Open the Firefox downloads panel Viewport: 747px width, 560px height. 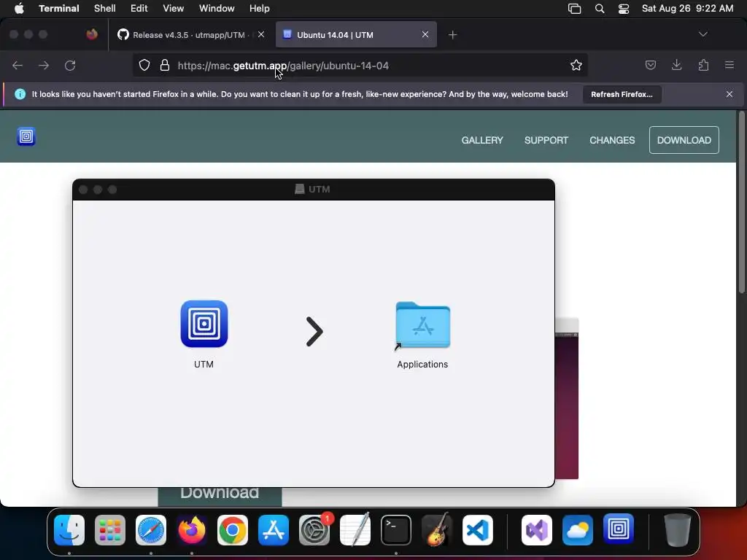676,65
